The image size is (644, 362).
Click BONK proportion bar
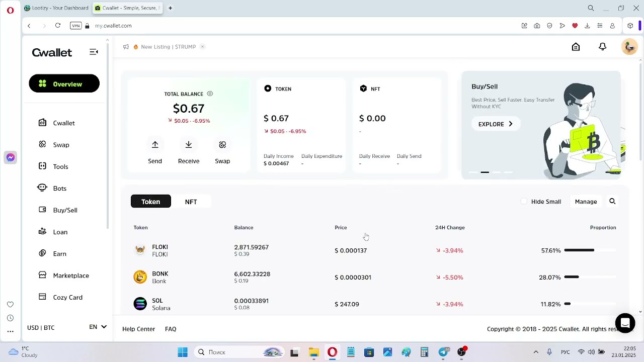[590, 277]
